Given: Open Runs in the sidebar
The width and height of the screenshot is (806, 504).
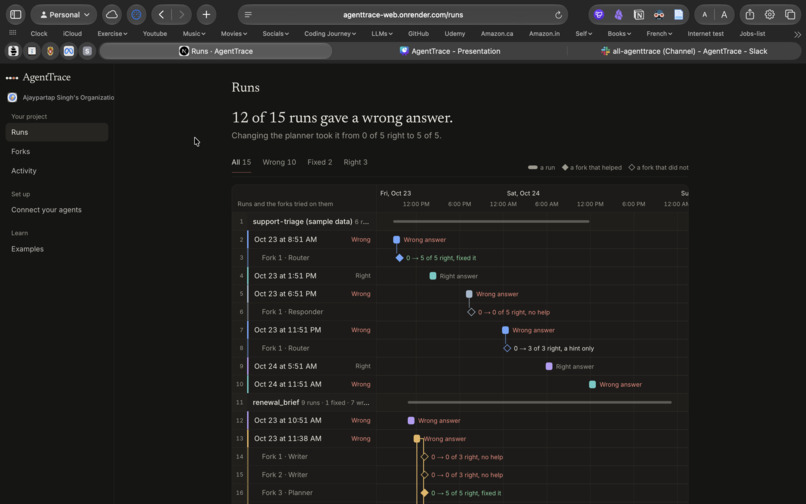Looking at the screenshot, I should pos(57,132).
